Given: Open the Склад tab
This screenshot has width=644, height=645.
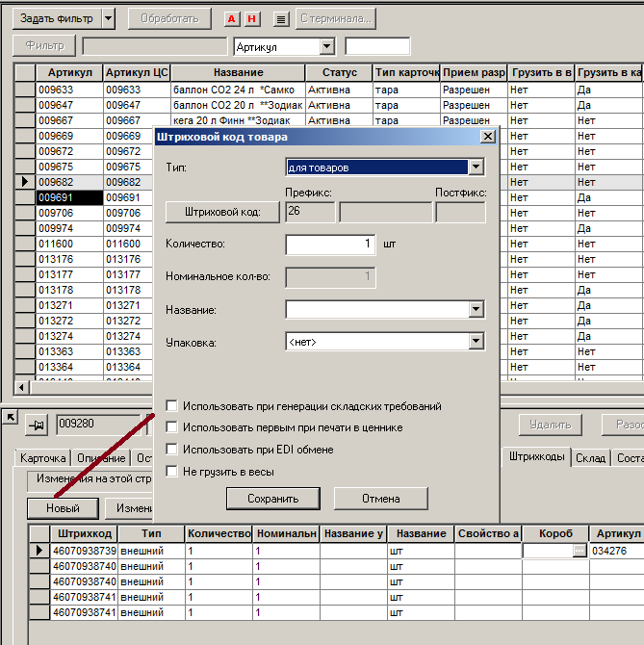Looking at the screenshot, I should (x=590, y=458).
